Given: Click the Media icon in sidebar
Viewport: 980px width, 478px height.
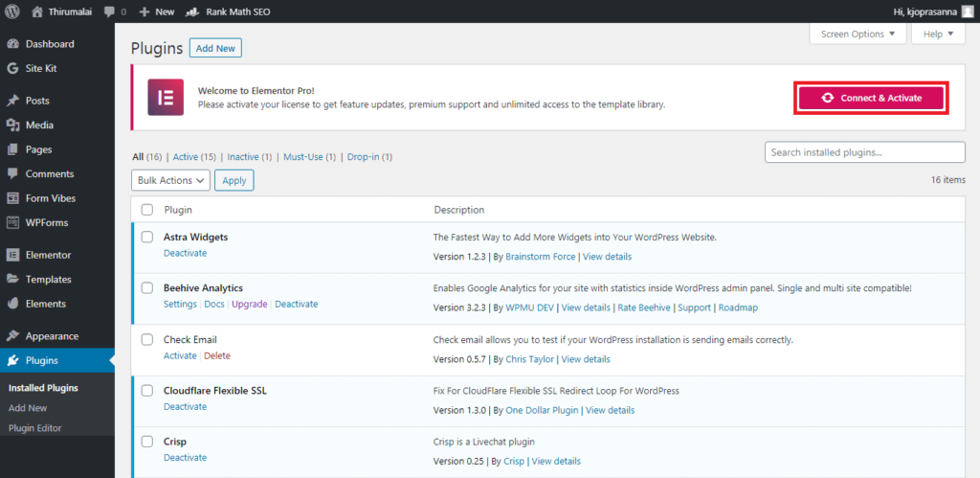Looking at the screenshot, I should [12, 125].
